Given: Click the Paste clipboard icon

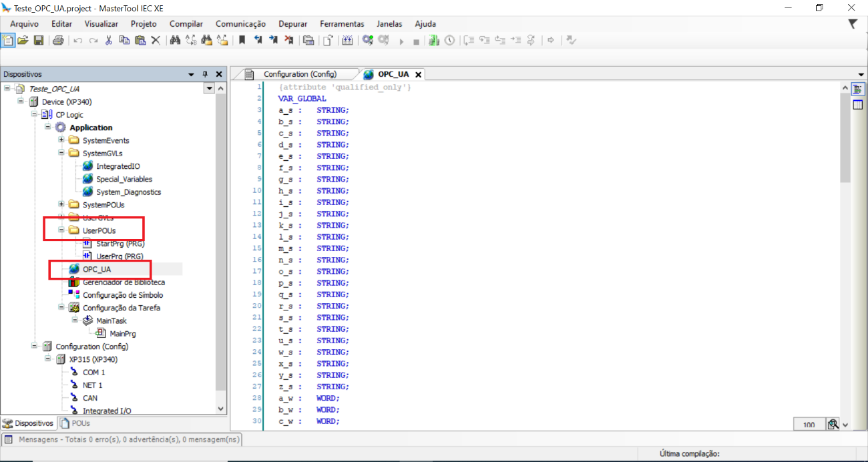Looking at the screenshot, I should (x=140, y=40).
